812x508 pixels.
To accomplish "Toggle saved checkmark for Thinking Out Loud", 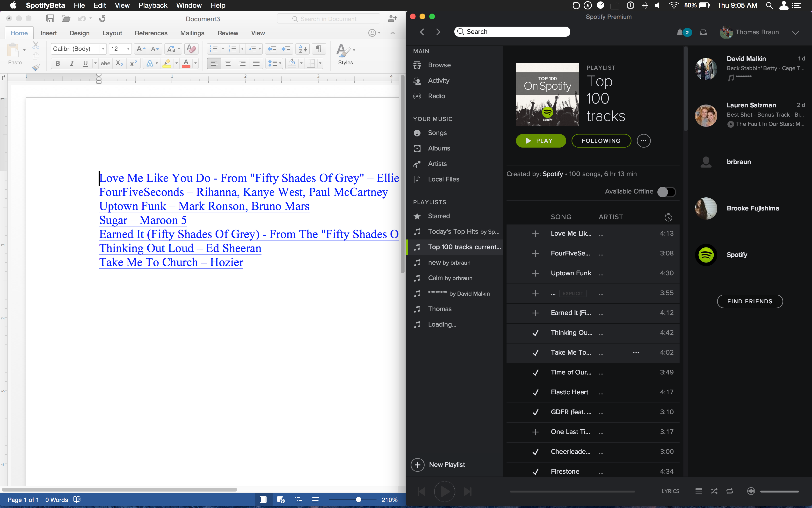I will click(536, 333).
